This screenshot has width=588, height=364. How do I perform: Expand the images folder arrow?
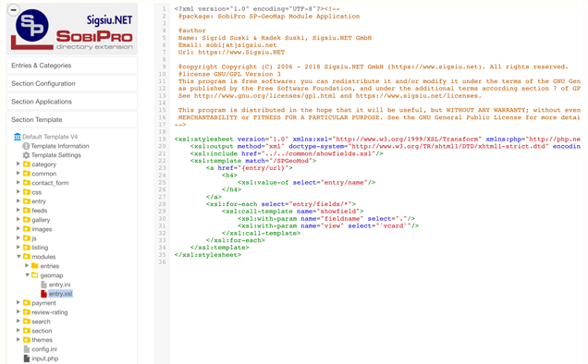click(18, 229)
